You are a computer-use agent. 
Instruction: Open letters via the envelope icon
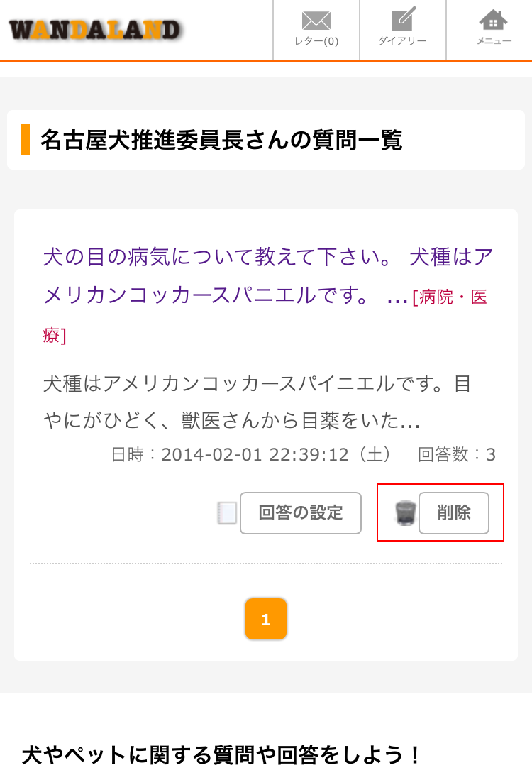click(316, 21)
